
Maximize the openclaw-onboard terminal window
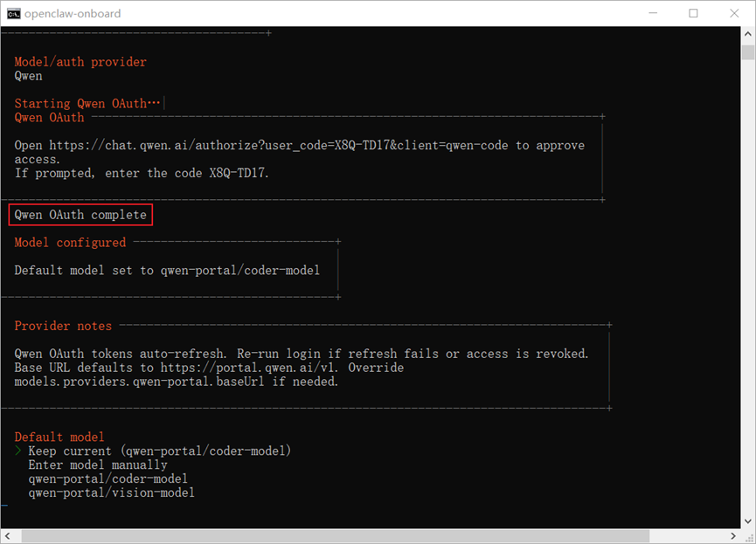point(694,13)
